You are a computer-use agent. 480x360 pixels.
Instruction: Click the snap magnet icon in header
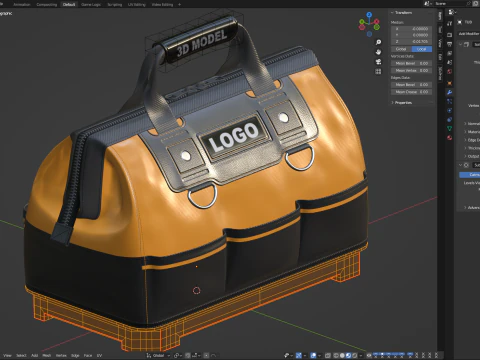point(188,355)
